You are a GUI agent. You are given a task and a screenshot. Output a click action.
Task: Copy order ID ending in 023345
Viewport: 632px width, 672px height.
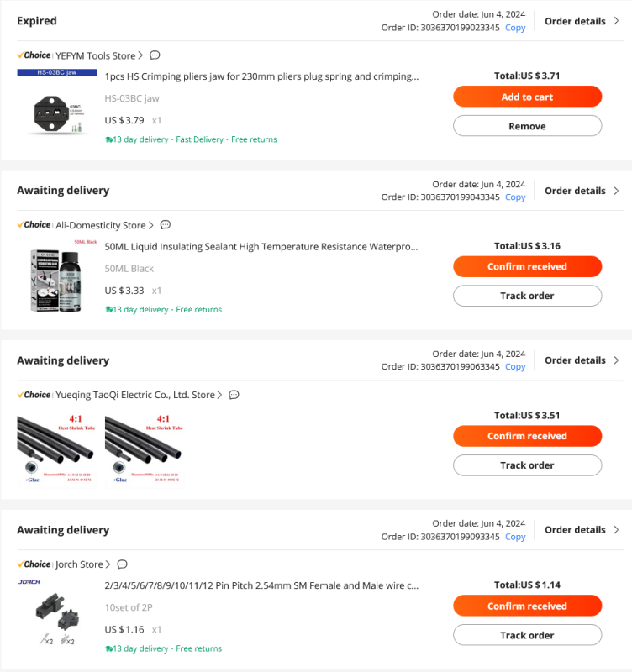(515, 28)
